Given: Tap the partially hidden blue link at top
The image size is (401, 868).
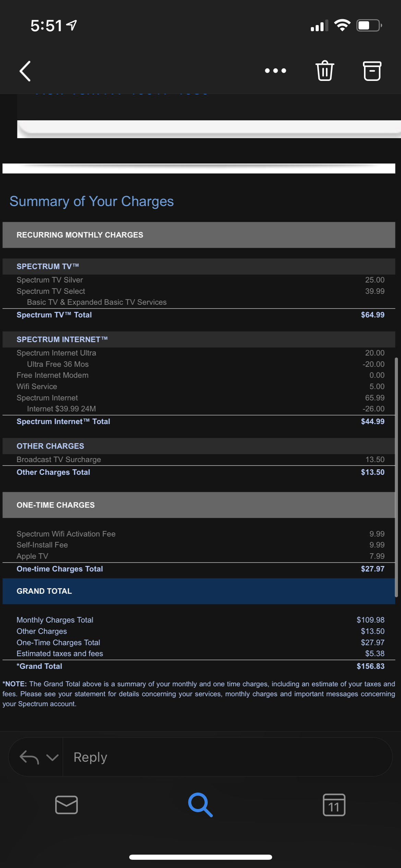Looking at the screenshot, I should [x=122, y=94].
